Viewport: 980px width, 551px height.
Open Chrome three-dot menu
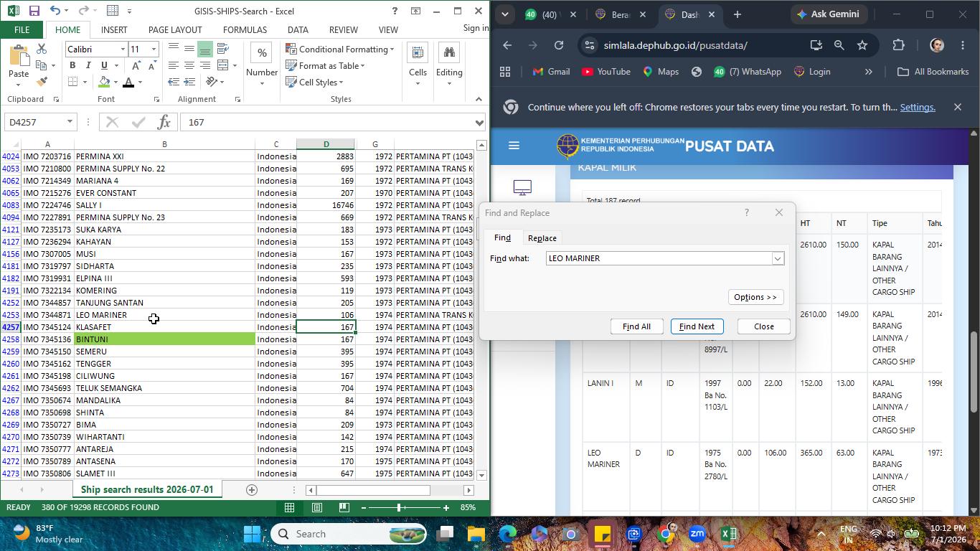coord(962,45)
